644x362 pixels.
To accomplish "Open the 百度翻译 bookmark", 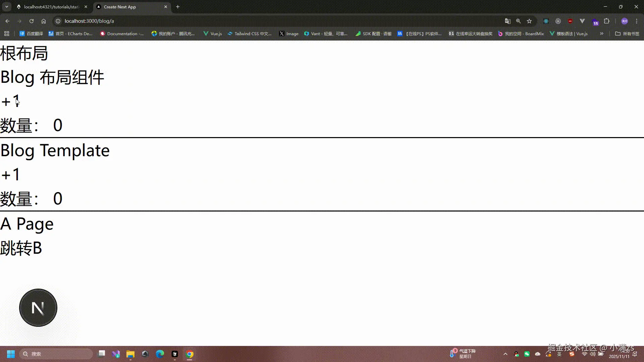I will tap(31, 34).
